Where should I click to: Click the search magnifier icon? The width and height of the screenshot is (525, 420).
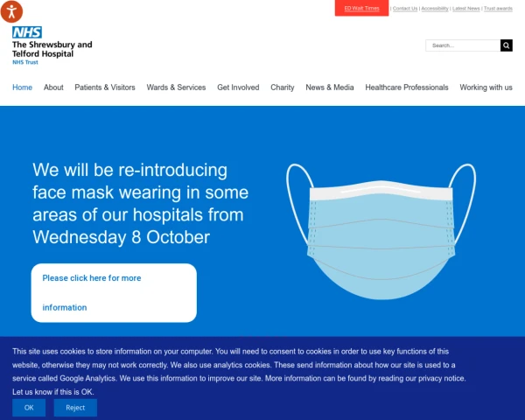pyautogui.click(x=507, y=45)
